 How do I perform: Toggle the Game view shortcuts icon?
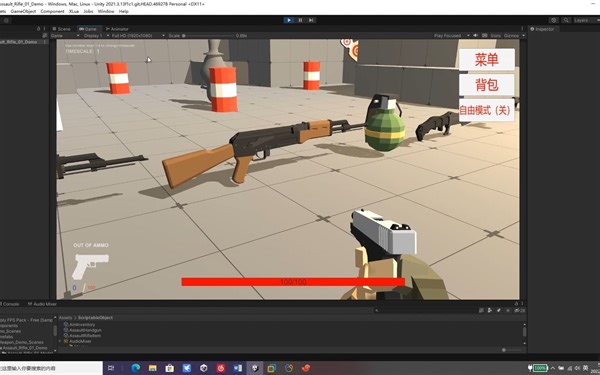(485, 36)
